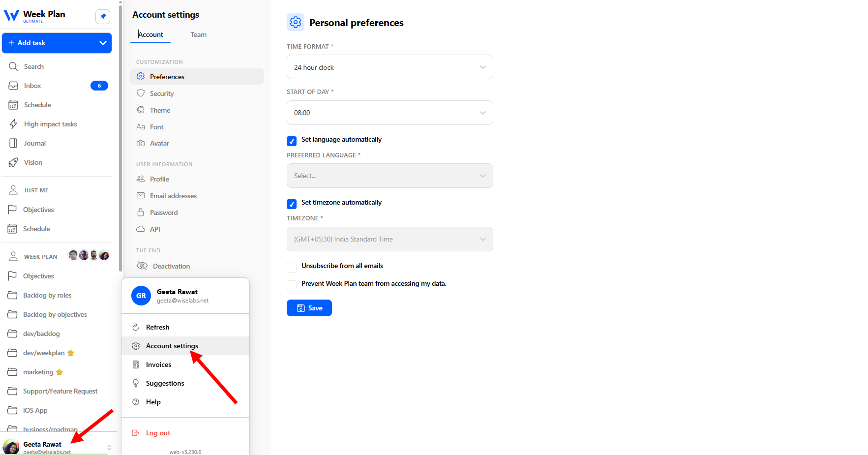Click the Objectives flag icon under Week Plan
868x455 pixels.
point(12,276)
